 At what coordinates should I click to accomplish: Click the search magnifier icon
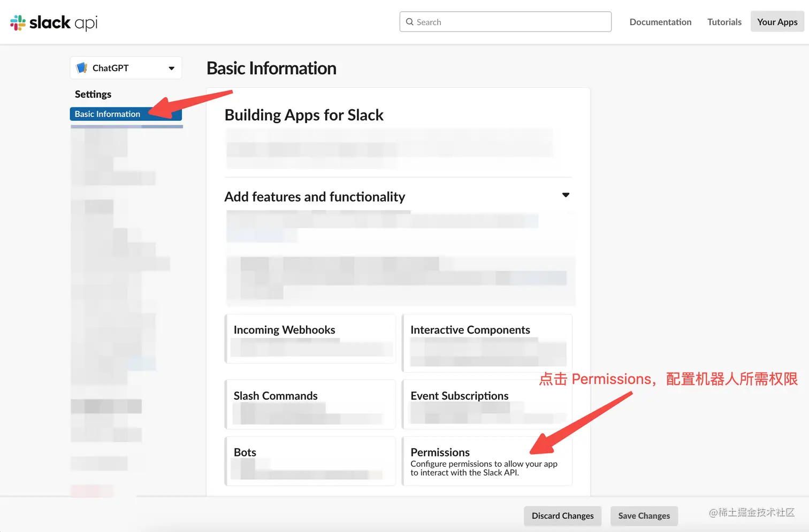(x=410, y=22)
